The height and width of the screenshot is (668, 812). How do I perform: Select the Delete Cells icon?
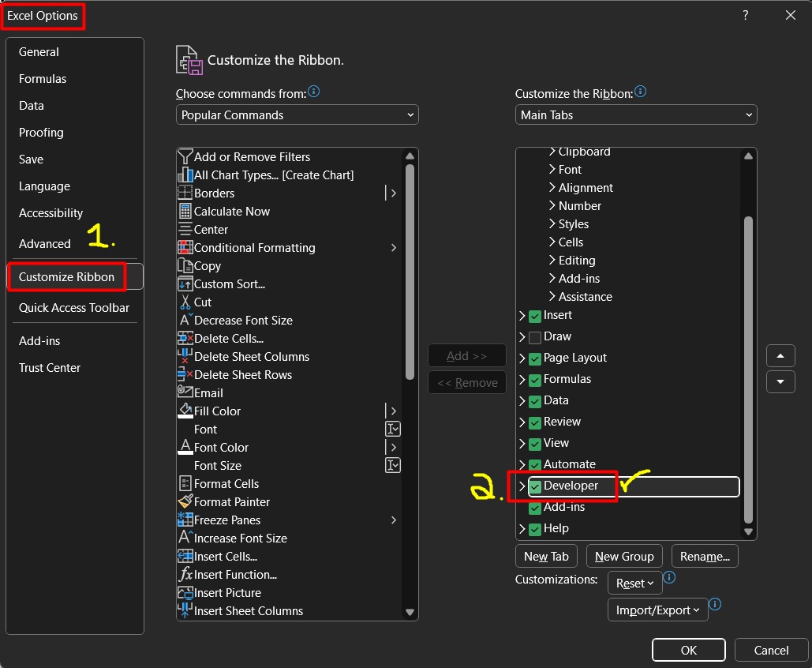185,339
